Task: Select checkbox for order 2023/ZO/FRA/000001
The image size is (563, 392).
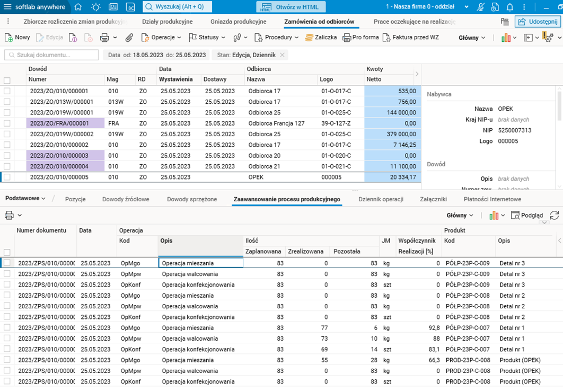Action: click(7, 123)
